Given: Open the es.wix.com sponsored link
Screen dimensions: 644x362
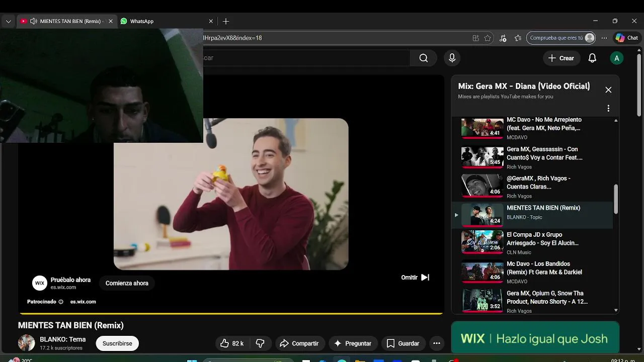Looking at the screenshot, I should (x=83, y=302).
